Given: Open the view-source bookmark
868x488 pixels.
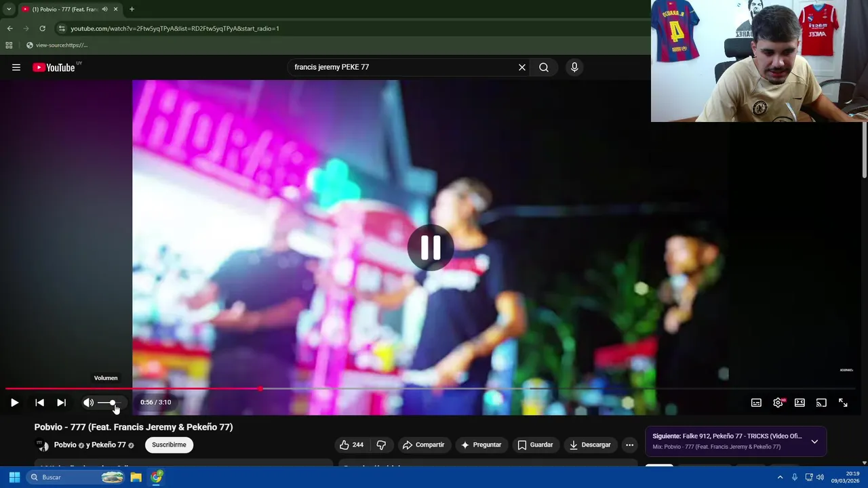Looking at the screenshot, I should pos(57,45).
